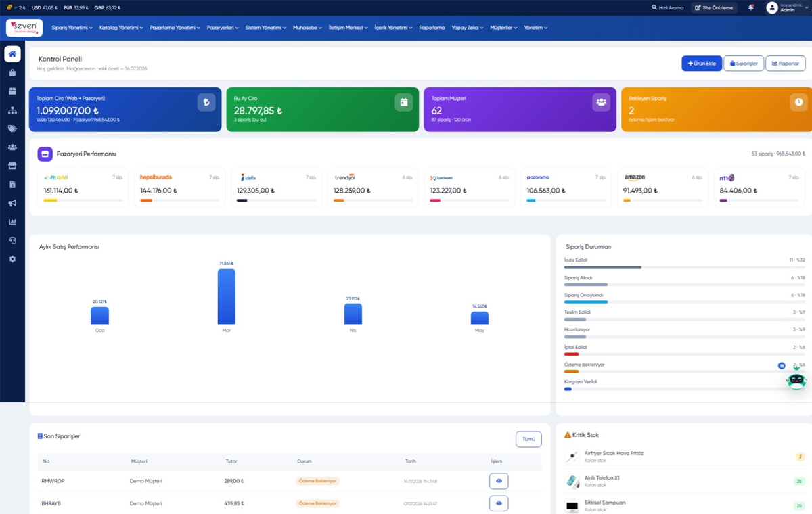The height and width of the screenshot is (514, 812).
Task: Expand the Sistem Yönetimi menu
Action: click(266, 28)
